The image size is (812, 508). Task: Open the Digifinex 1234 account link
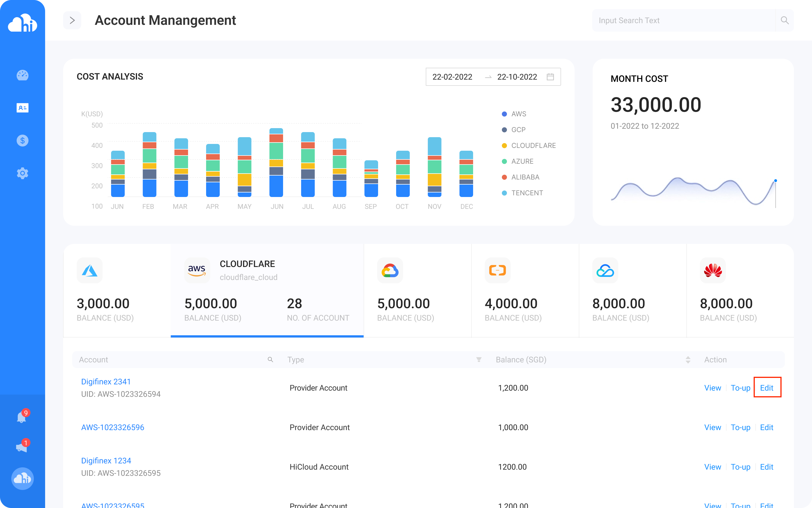[106, 461]
